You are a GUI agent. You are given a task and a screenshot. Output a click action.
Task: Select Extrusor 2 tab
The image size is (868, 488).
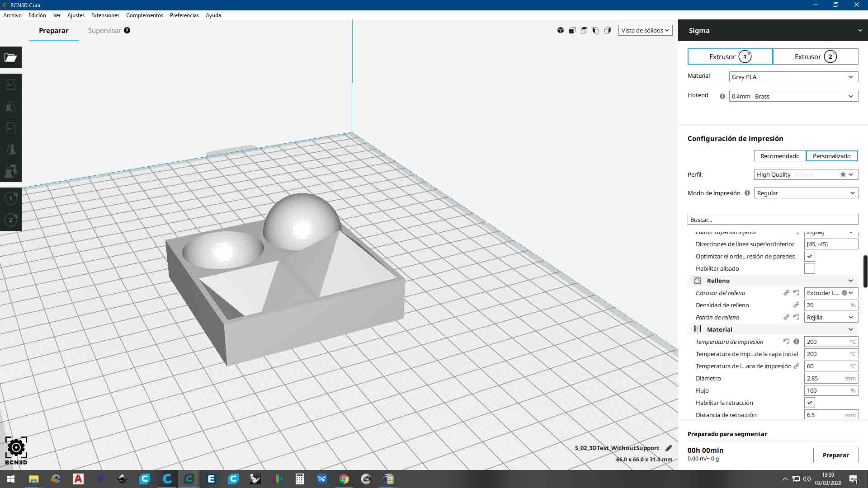tap(816, 56)
